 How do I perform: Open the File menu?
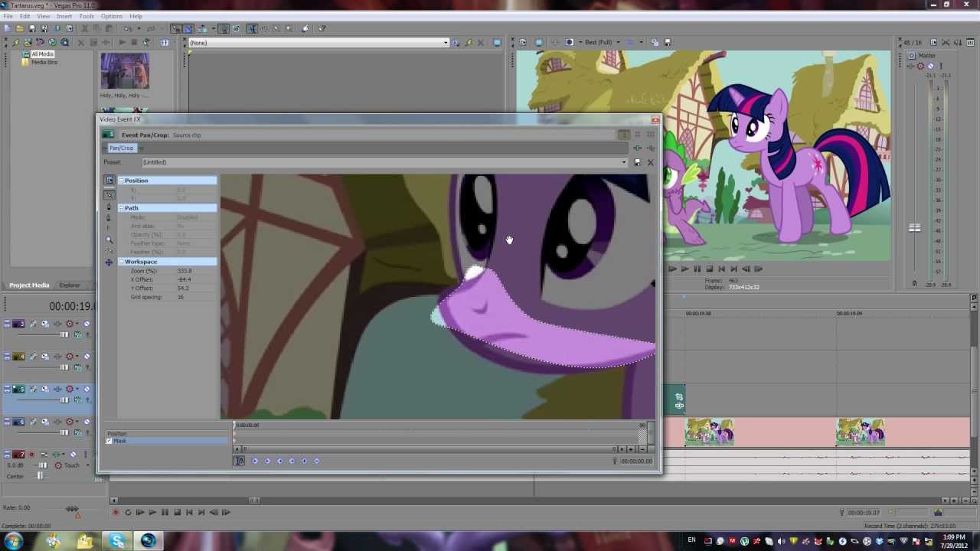pyautogui.click(x=8, y=16)
